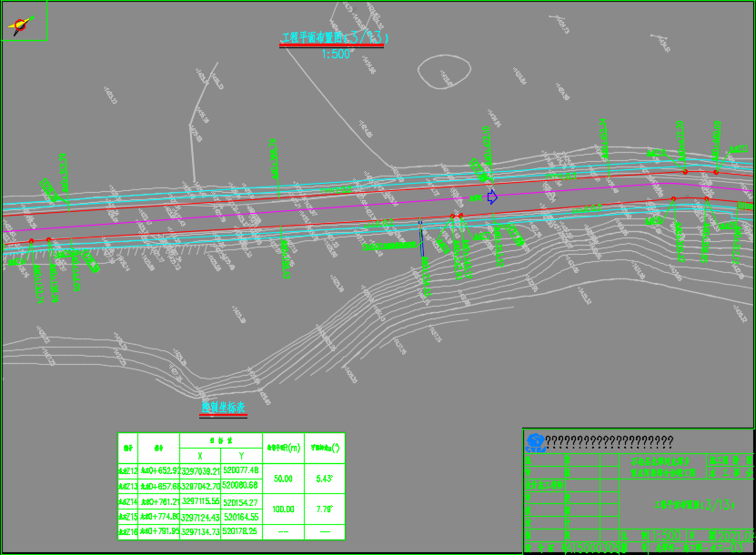Select angle value 7.79°

325,510
